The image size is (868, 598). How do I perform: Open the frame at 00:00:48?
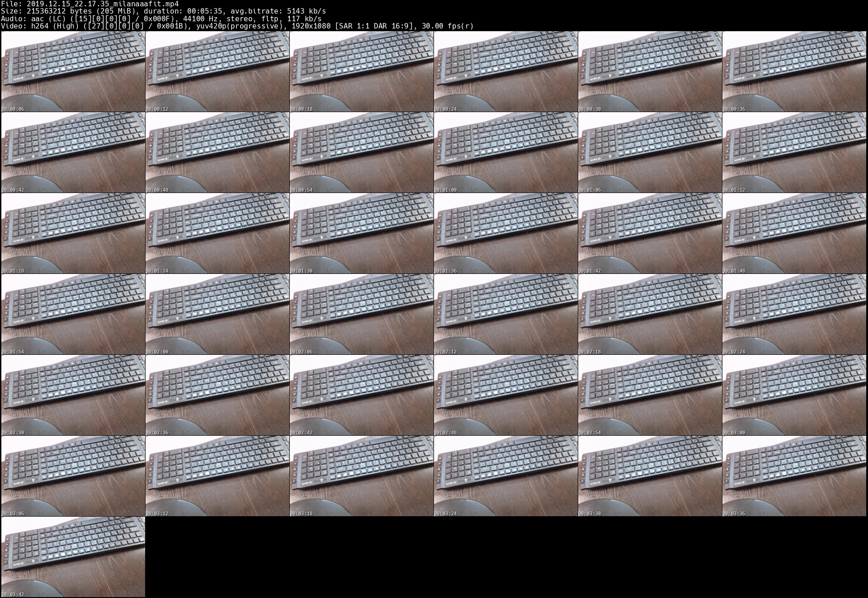click(217, 152)
